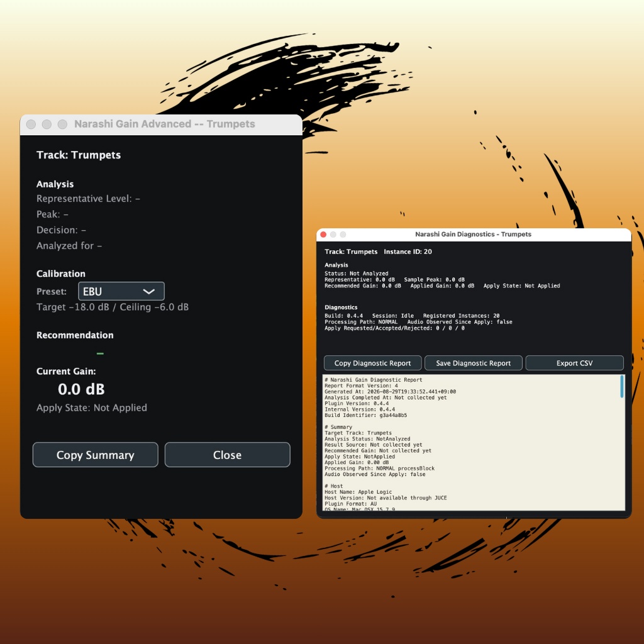Click the Copy Summary button
This screenshot has width=644, height=644.
(x=96, y=455)
